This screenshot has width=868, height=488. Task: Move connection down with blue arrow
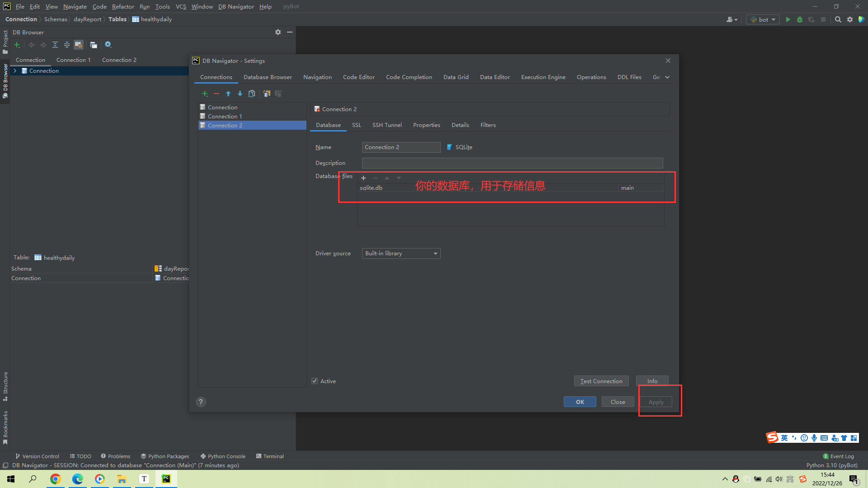[x=240, y=94]
